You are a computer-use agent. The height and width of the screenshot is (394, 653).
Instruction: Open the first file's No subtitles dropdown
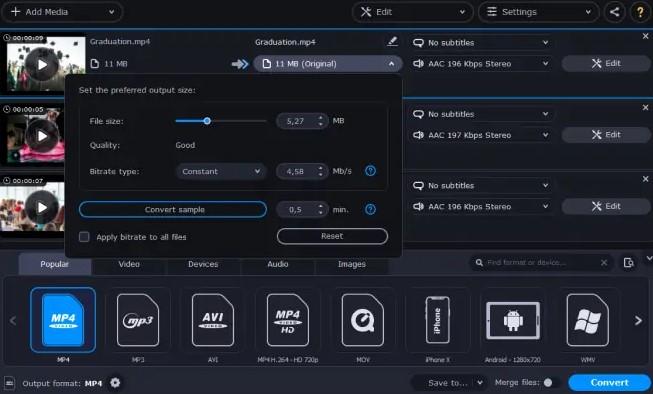(481, 42)
